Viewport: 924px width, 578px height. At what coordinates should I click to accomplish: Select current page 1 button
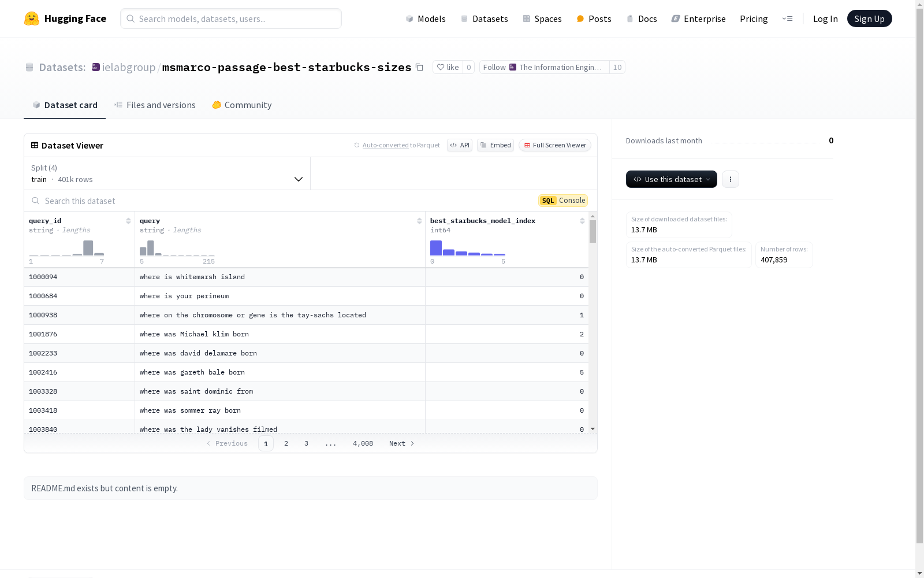coord(266,443)
